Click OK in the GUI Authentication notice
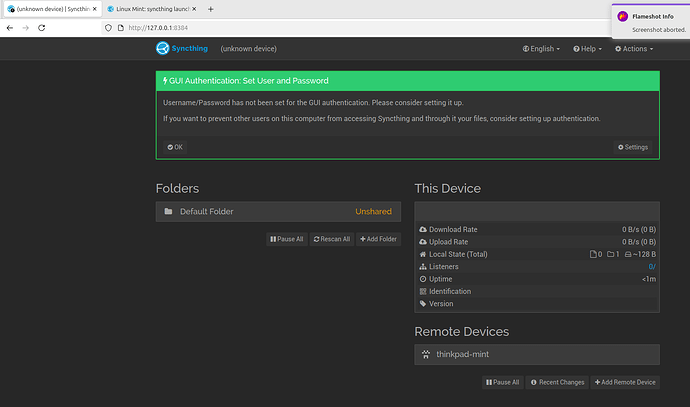 click(x=175, y=147)
